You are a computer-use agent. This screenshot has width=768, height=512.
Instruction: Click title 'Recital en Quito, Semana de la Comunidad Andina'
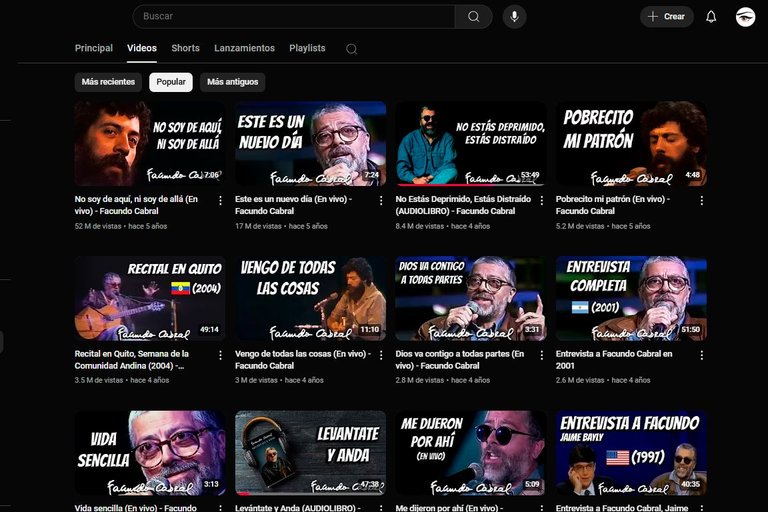click(132, 360)
